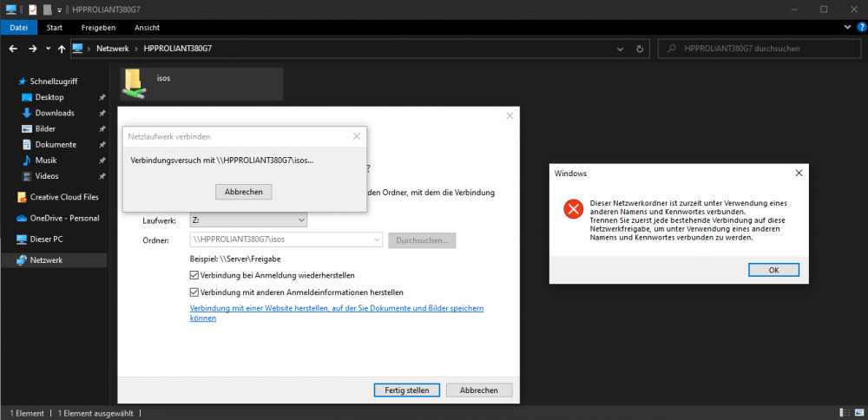Go back with the left arrow
This screenshot has height=420, width=868.
[x=13, y=49]
